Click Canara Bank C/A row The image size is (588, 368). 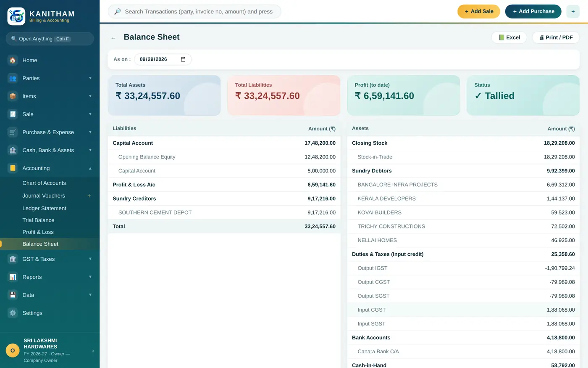[463, 352]
